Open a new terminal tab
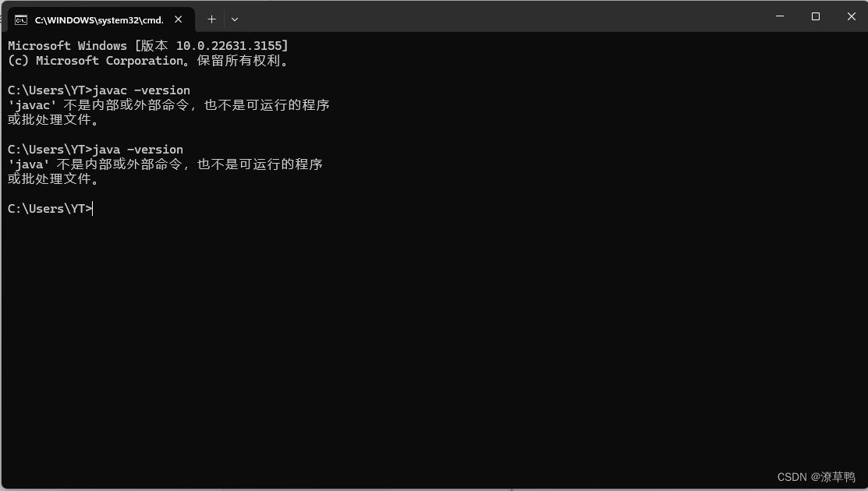The width and height of the screenshot is (868, 491). [211, 19]
